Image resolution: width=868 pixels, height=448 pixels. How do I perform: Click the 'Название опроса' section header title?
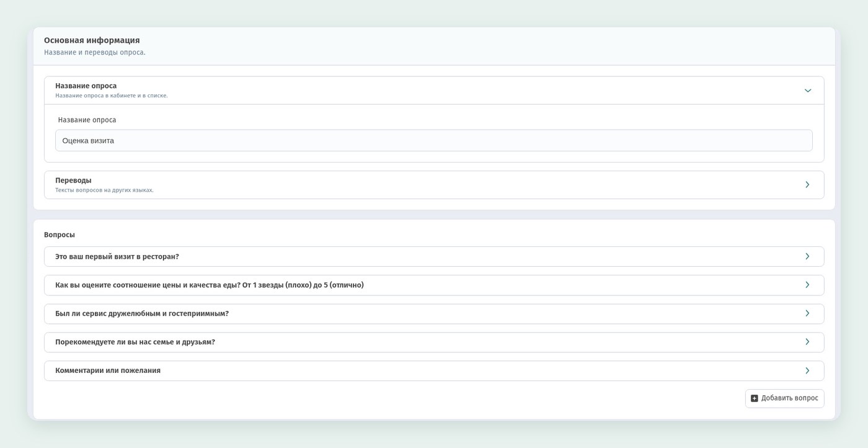[x=86, y=86]
